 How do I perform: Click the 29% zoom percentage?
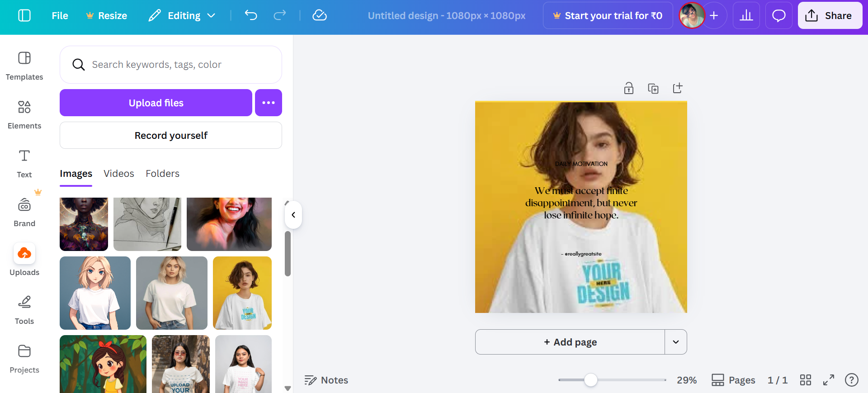click(x=687, y=380)
